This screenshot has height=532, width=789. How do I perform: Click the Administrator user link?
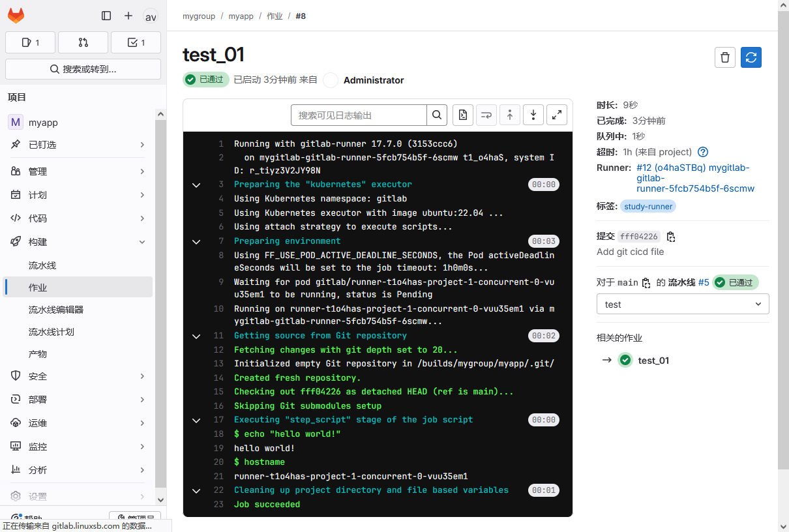click(374, 80)
